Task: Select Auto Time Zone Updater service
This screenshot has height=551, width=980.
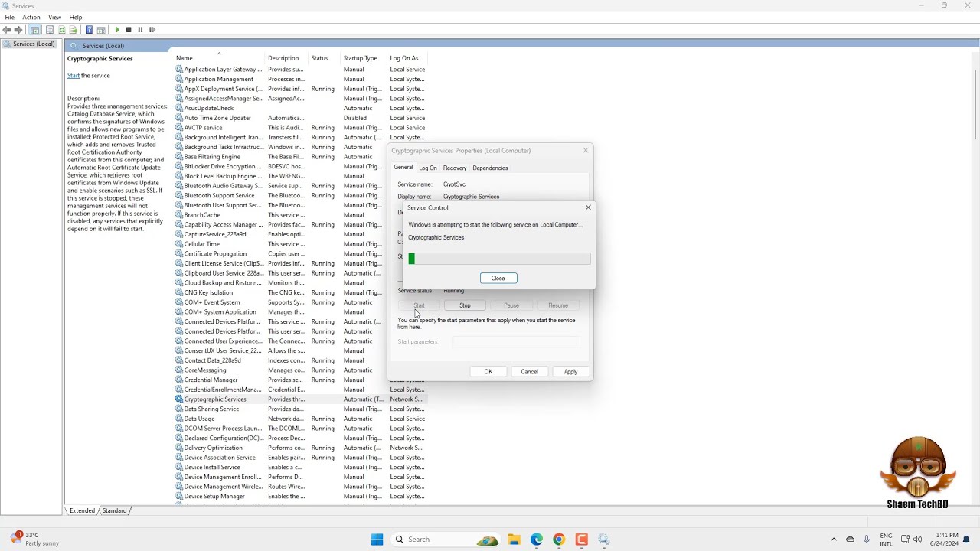Action: click(x=300, y=118)
